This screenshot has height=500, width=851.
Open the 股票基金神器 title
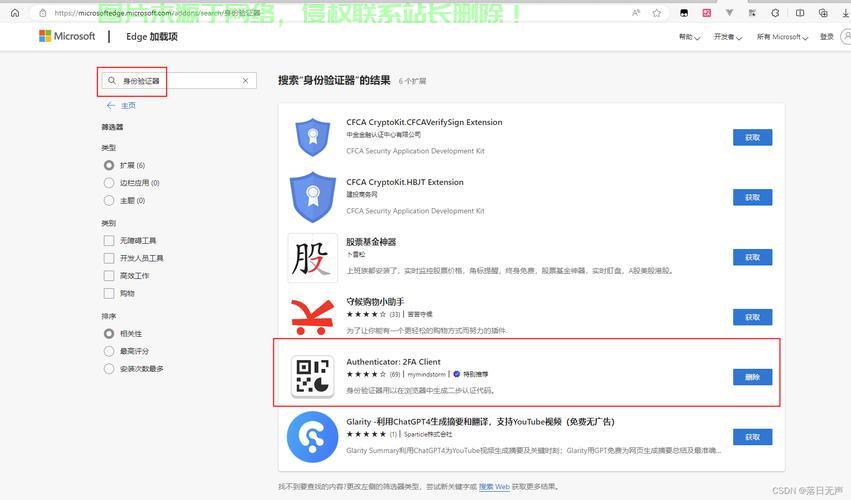pos(371,242)
